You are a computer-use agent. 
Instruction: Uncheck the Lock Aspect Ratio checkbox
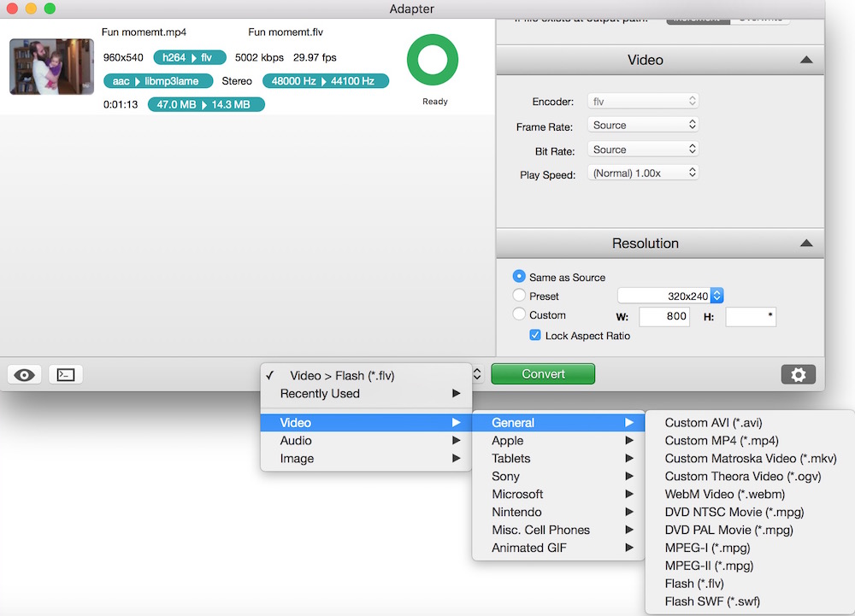point(536,336)
